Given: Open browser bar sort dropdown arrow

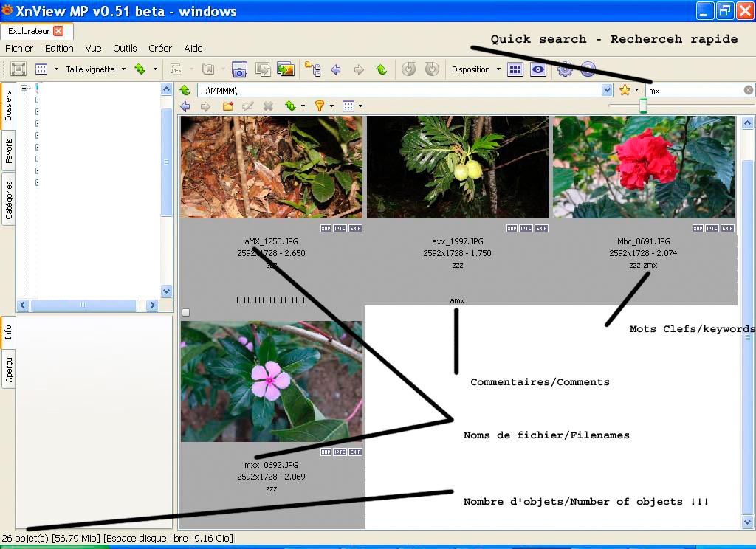Looking at the screenshot, I should coord(303,106).
